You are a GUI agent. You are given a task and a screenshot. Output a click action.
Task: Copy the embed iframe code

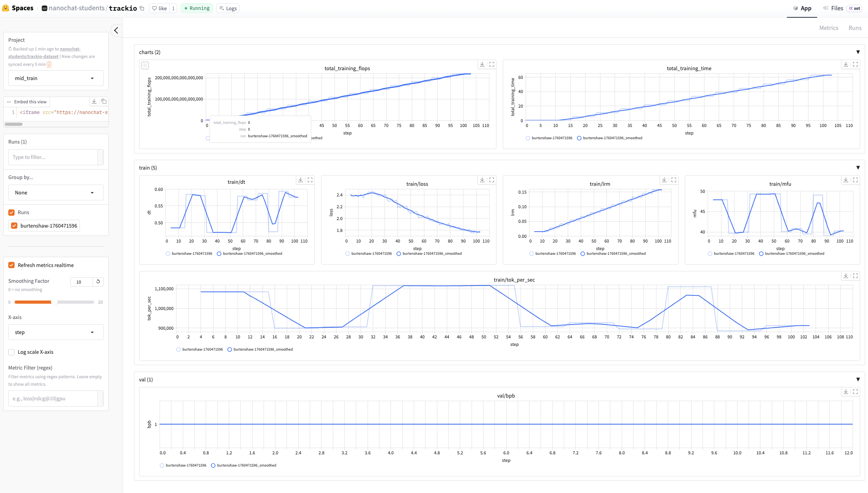[x=104, y=101]
